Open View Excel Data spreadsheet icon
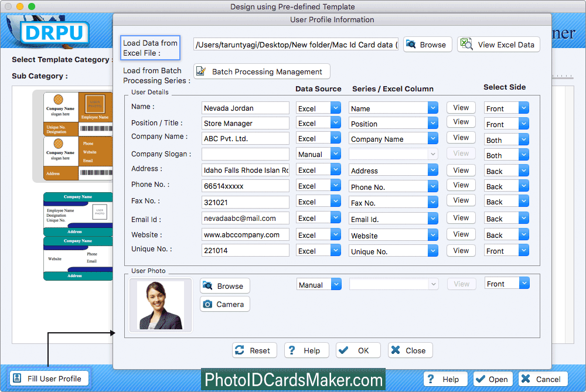This screenshot has width=586, height=392. [467, 45]
